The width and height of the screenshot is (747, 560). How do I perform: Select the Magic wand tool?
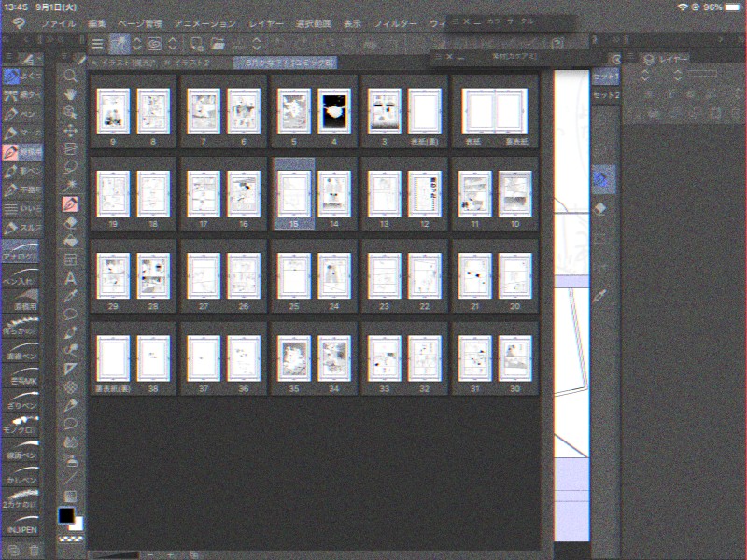point(70,185)
